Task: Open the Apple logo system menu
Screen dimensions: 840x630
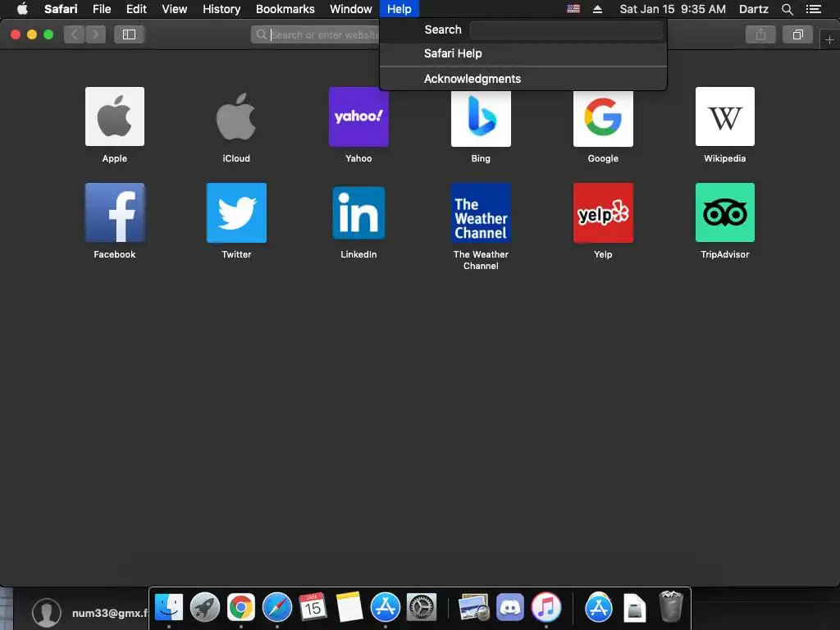Action: (x=22, y=9)
